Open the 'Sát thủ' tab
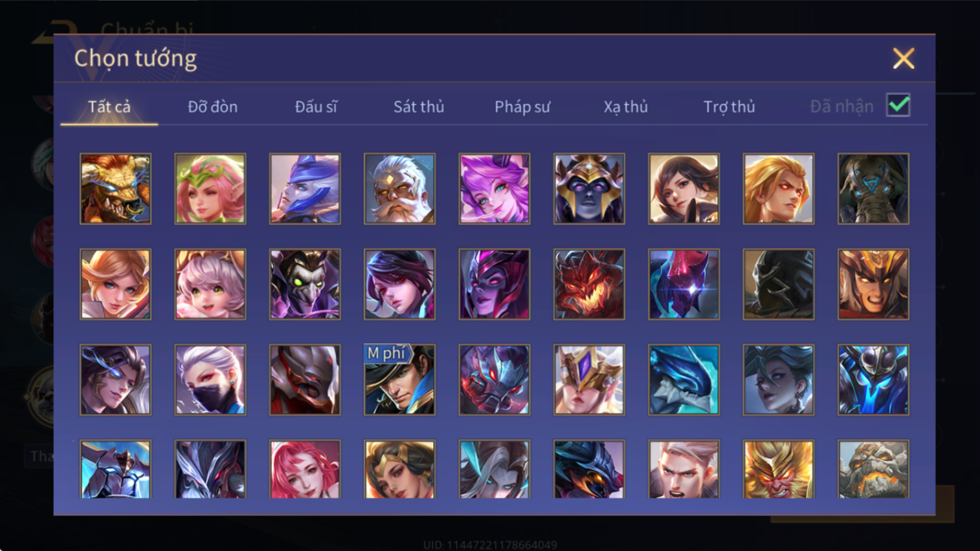 coord(419,107)
